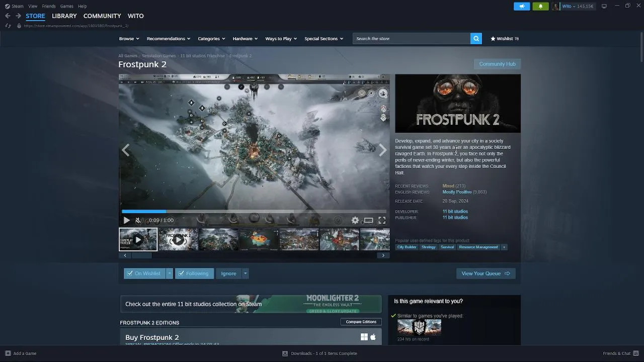Open the Wito account balance dropdown
644x362 pixels.
pyautogui.click(x=578, y=6)
